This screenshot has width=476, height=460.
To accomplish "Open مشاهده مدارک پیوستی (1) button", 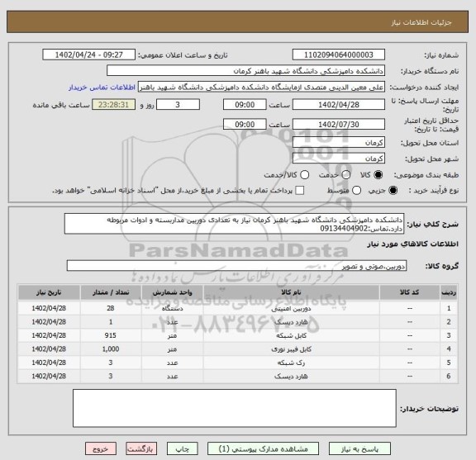I will tap(263, 448).
